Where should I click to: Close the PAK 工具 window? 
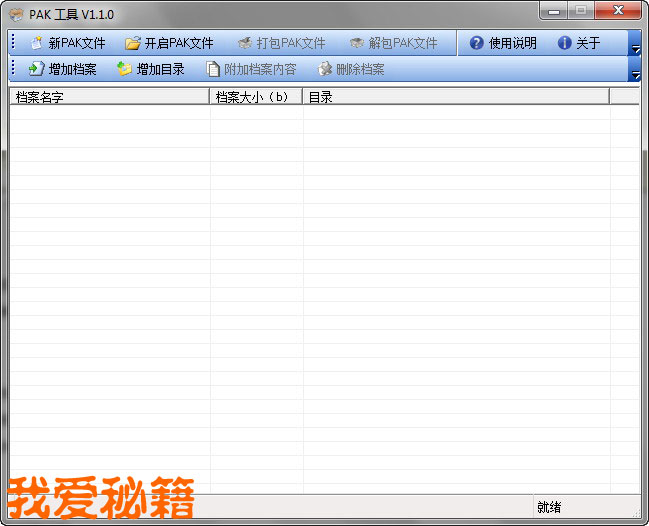pos(619,11)
